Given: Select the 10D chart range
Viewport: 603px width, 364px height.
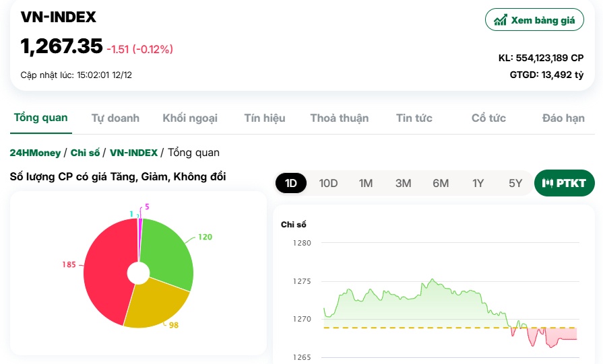Looking at the screenshot, I should click(x=328, y=183).
